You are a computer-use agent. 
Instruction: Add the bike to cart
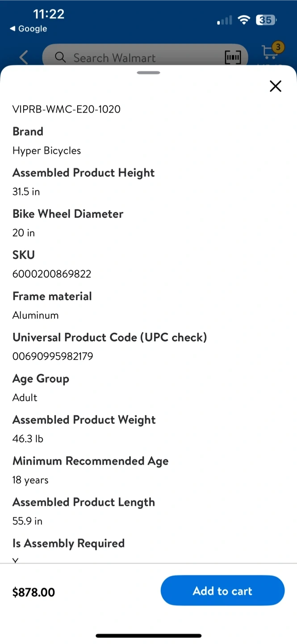[222, 591]
